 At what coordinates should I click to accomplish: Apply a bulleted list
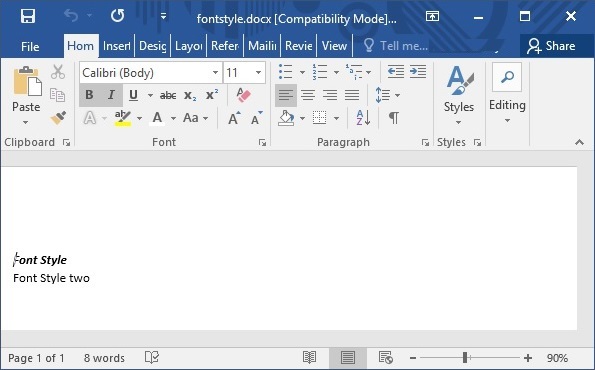click(x=286, y=72)
